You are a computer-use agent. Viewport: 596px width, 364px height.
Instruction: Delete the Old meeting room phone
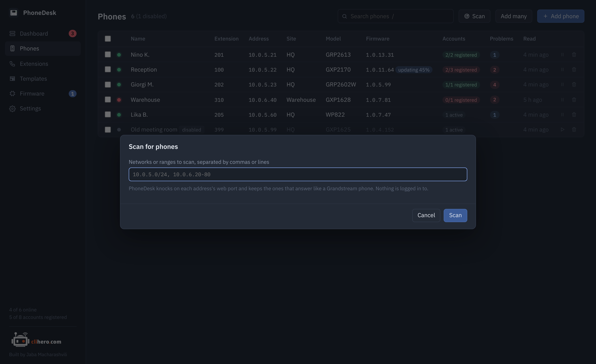pos(574,129)
